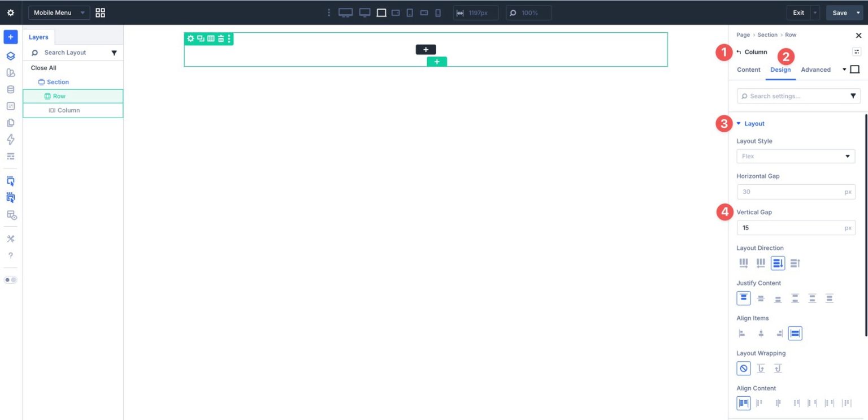Go to Section in the breadcrumb

[767, 35]
